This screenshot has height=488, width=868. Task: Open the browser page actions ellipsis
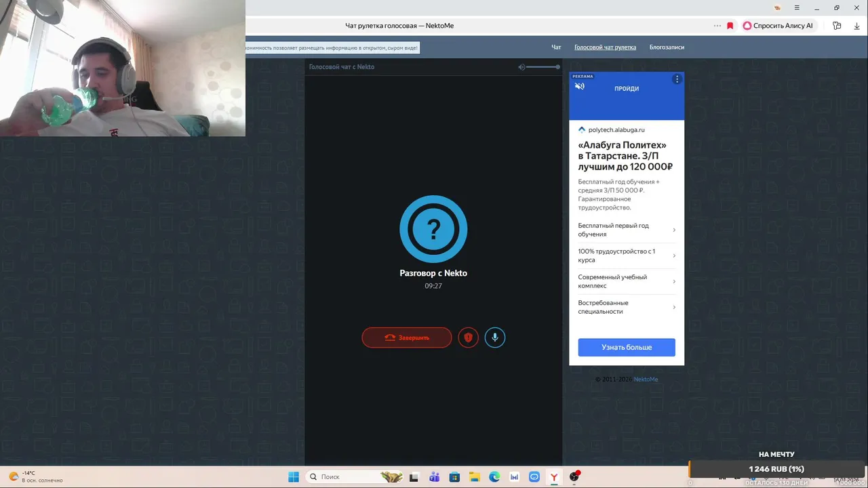point(717,26)
